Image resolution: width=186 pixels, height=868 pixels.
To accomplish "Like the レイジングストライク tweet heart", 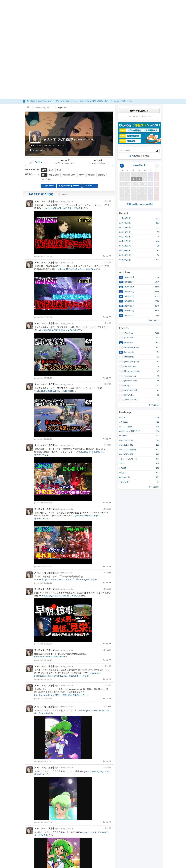I will click(x=110, y=378).
